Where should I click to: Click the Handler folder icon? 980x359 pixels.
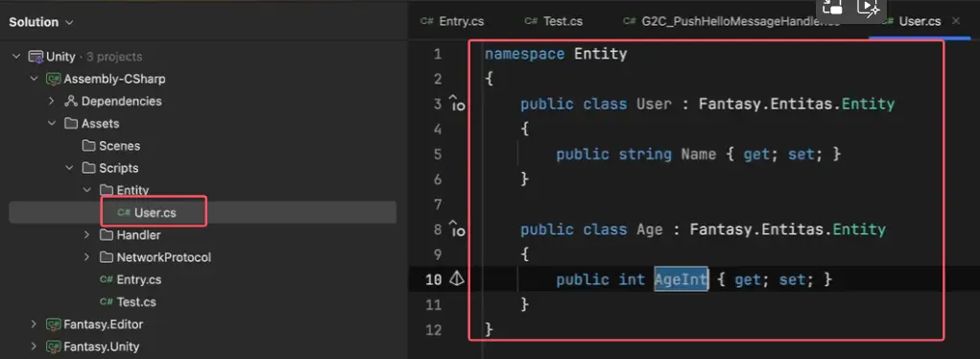pos(107,235)
